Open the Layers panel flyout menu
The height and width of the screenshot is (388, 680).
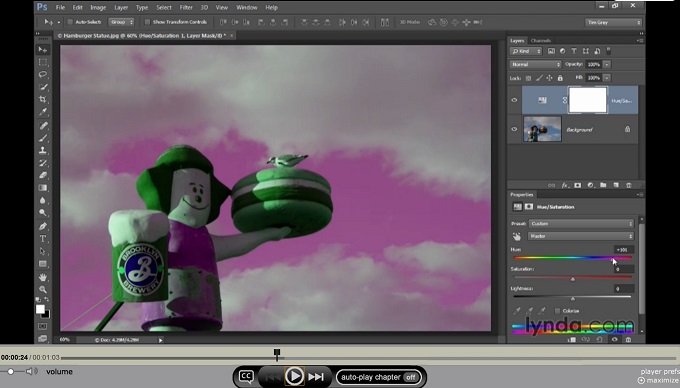click(640, 40)
